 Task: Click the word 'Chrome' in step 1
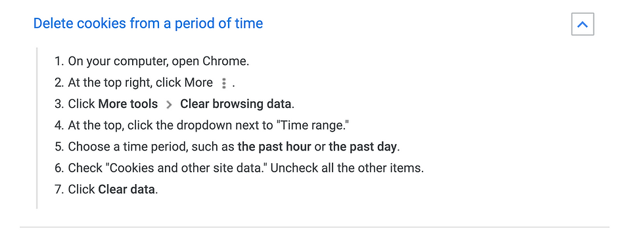[224, 62]
